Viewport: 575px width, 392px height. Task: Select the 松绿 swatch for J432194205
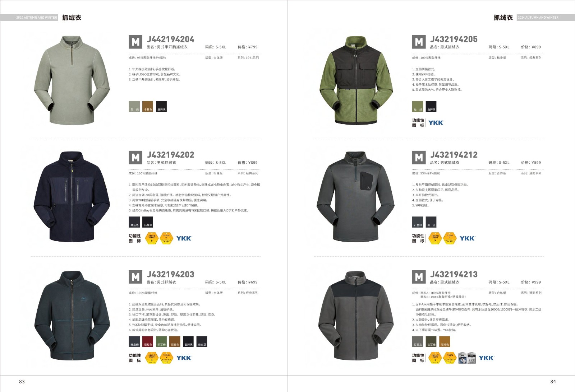(418, 106)
